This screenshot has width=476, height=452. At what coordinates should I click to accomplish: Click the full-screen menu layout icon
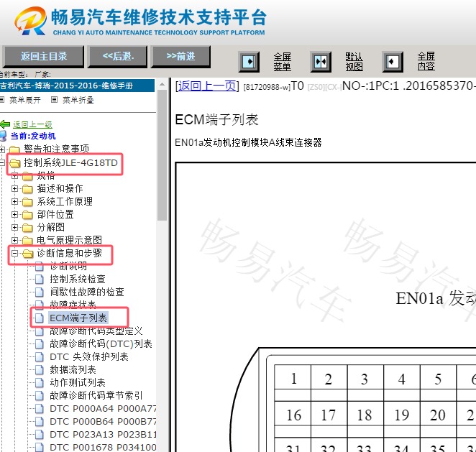coord(249,62)
